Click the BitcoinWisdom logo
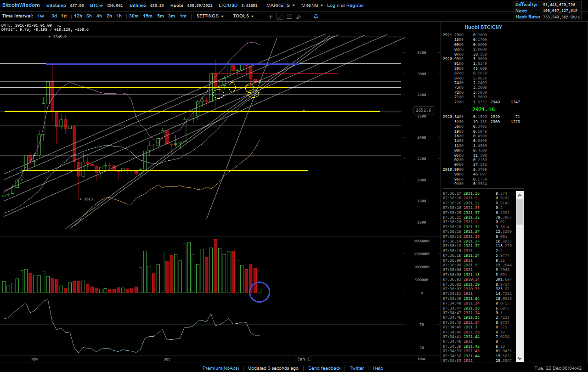The width and height of the screenshot is (588, 372). click(x=21, y=6)
